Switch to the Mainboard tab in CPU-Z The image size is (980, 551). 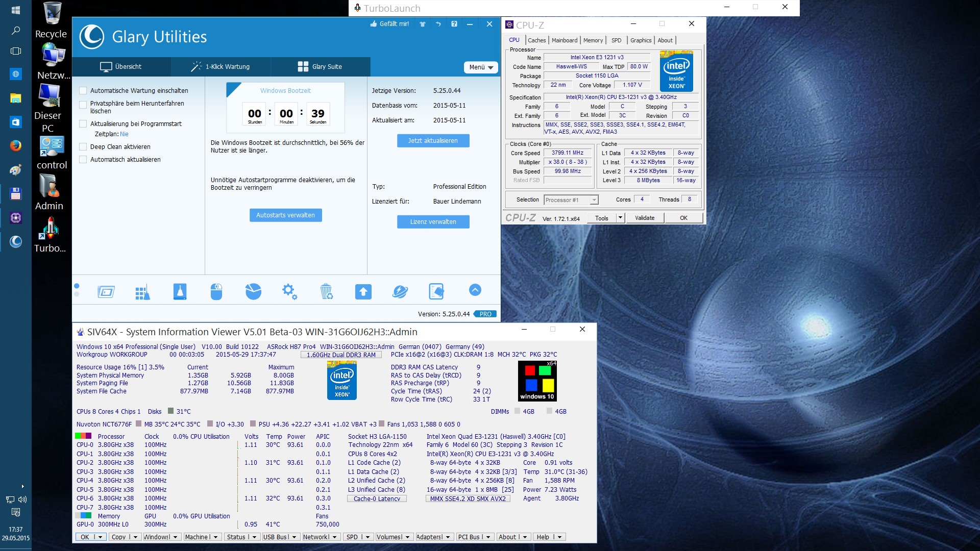point(564,40)
